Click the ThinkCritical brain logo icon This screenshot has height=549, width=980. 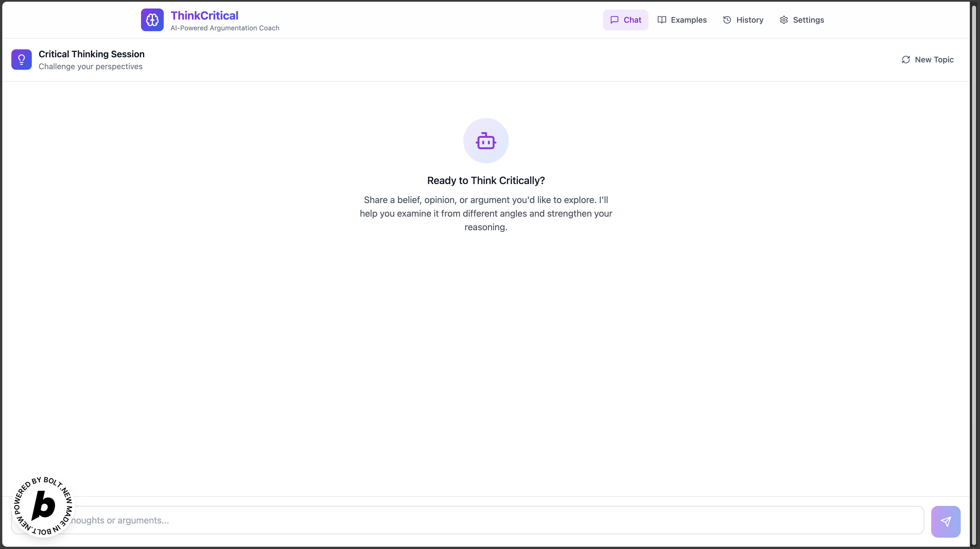coord(152,20)
